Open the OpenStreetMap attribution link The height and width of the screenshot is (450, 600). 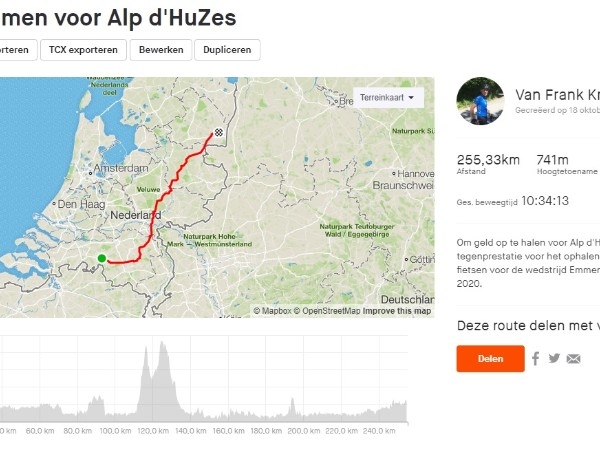[327, 311]
